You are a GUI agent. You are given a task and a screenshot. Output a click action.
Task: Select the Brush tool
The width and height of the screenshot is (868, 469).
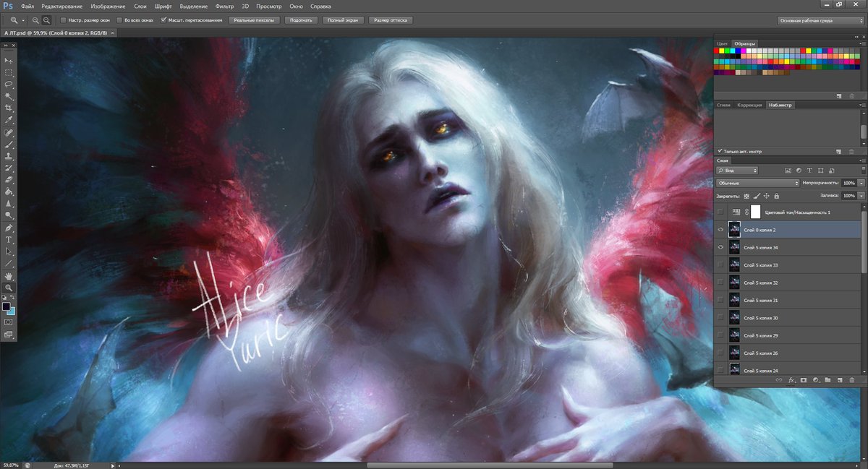coord(9,144)
